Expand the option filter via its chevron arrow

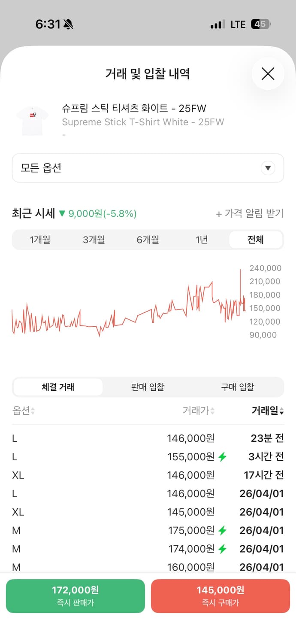(x=268, y=168)
